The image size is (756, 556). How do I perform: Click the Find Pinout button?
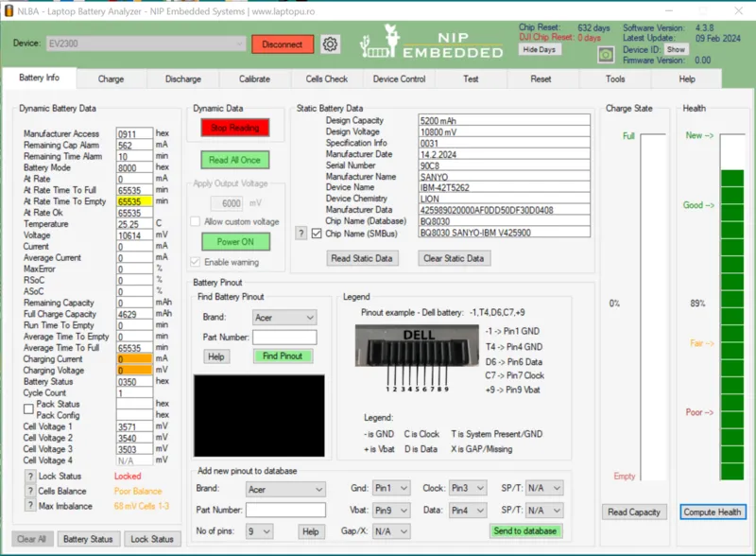283,356
